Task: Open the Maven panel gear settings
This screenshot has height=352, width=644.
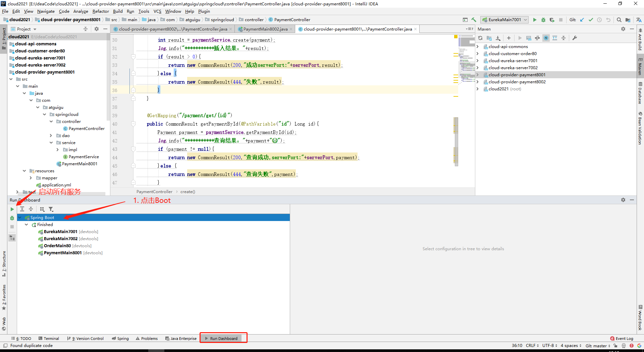Action: (x=623, y=29)
